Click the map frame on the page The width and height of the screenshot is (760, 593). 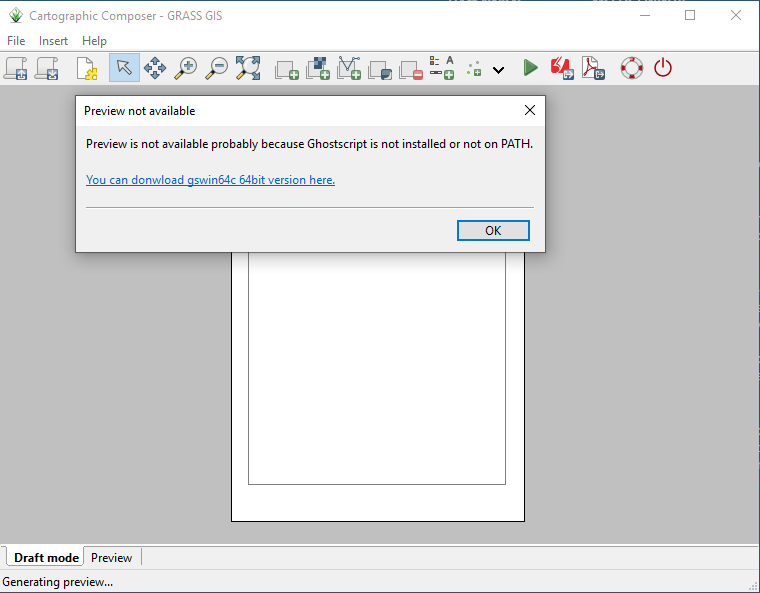[377, 369]
